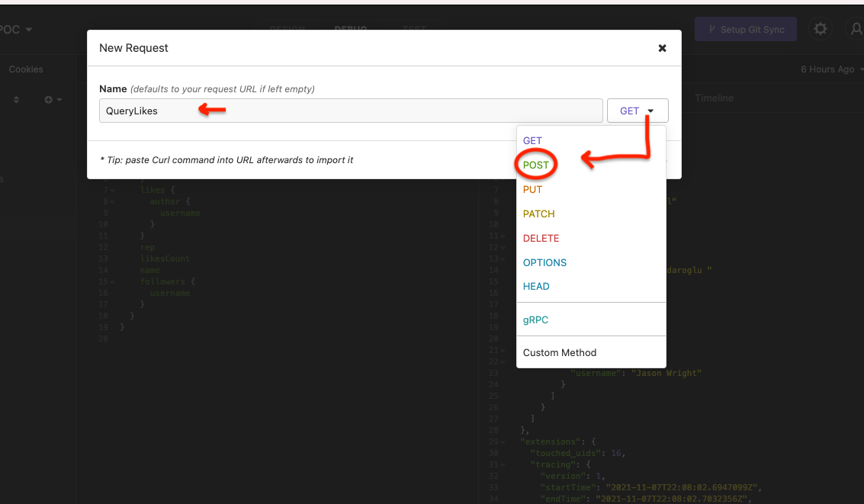The height and width of the screenshot is (504, 864).
Task: Pick the DELETE method option
Action: pyautogui.click(x=541, y=238)
